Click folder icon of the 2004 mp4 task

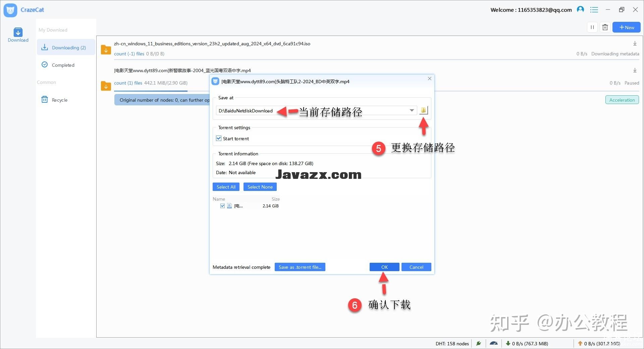click(x=106, y=86)
